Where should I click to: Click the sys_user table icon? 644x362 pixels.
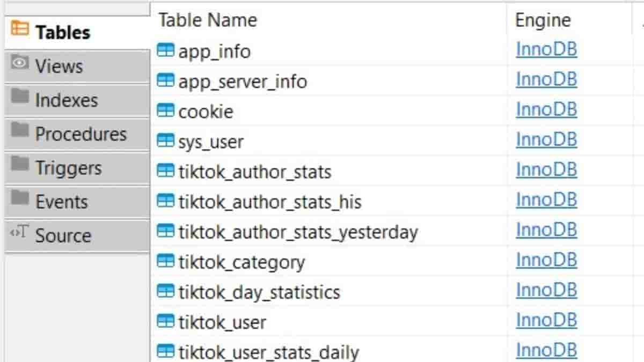click(x=165, y=141)
